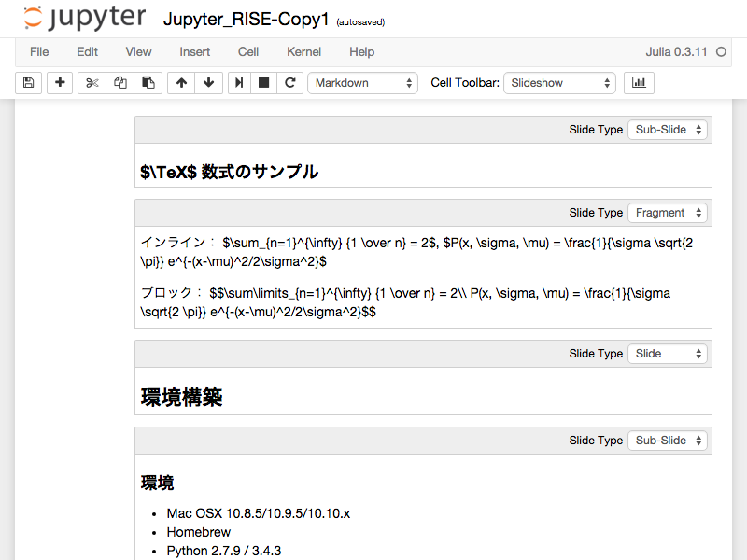Rename the notebook Jupyter_RISE-Copy1 title

(246, 17)
